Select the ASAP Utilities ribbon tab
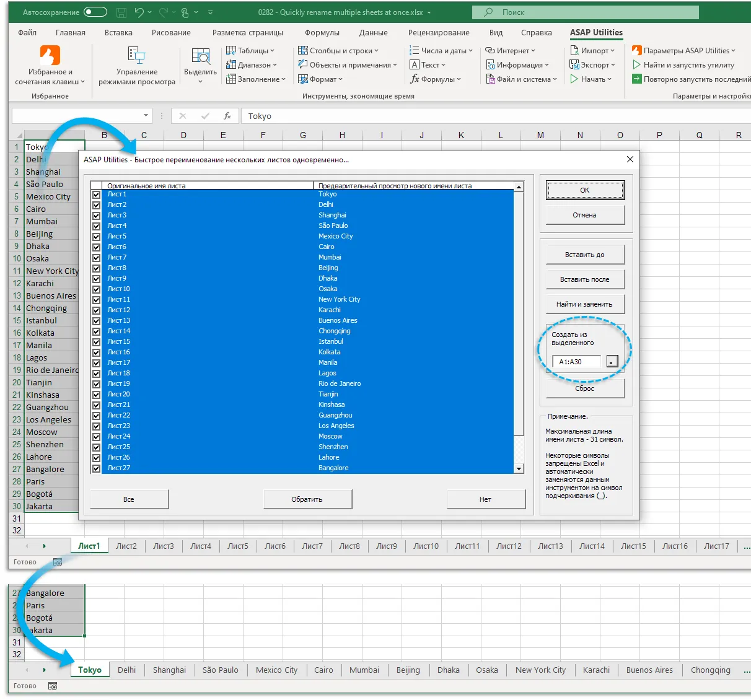 [x=596, y=33]
